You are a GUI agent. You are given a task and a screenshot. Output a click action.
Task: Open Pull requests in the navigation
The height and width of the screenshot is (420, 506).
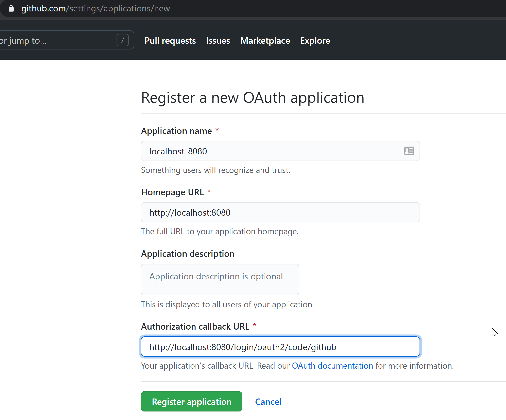(x=170, y=41)
